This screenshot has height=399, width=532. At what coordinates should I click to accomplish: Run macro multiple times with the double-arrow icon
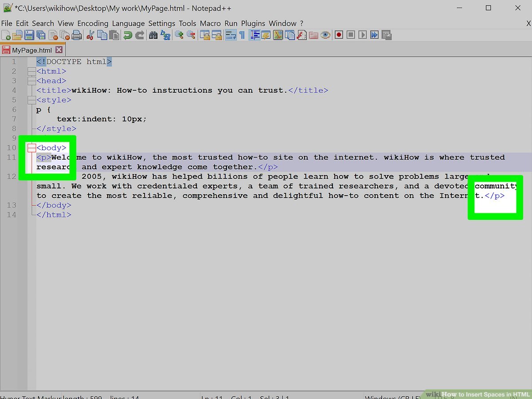[375, 35]
